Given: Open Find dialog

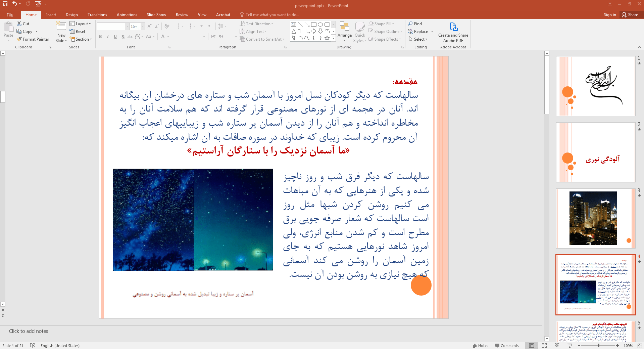Looking at the screenshot, I should click(x=415, y=24).
